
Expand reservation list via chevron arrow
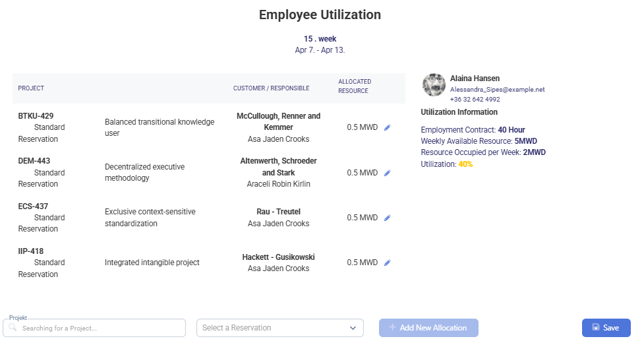pyautogui.click(x=352, y=328)
